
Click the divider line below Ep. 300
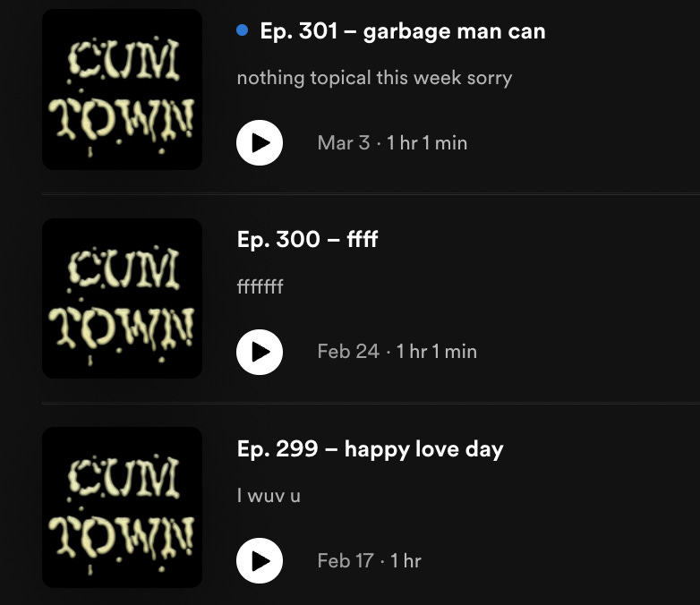pos(371,403)
